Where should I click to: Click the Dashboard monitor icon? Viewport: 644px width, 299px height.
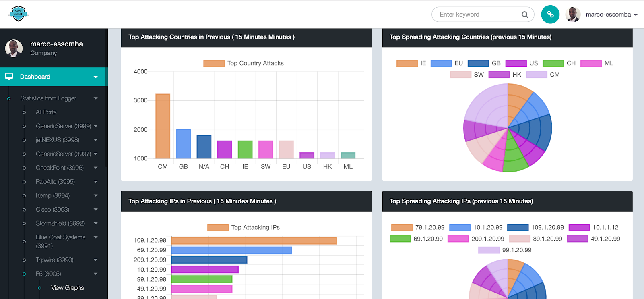(9, 76)
